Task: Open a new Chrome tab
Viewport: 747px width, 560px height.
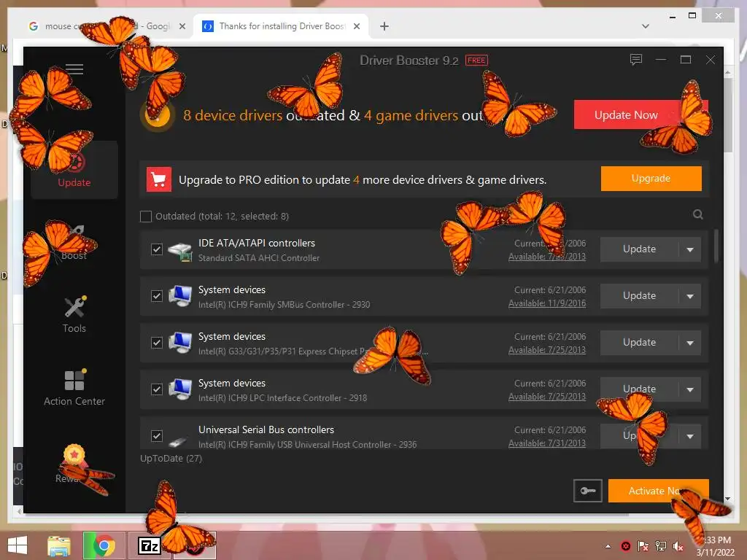Action: [384, 26]
